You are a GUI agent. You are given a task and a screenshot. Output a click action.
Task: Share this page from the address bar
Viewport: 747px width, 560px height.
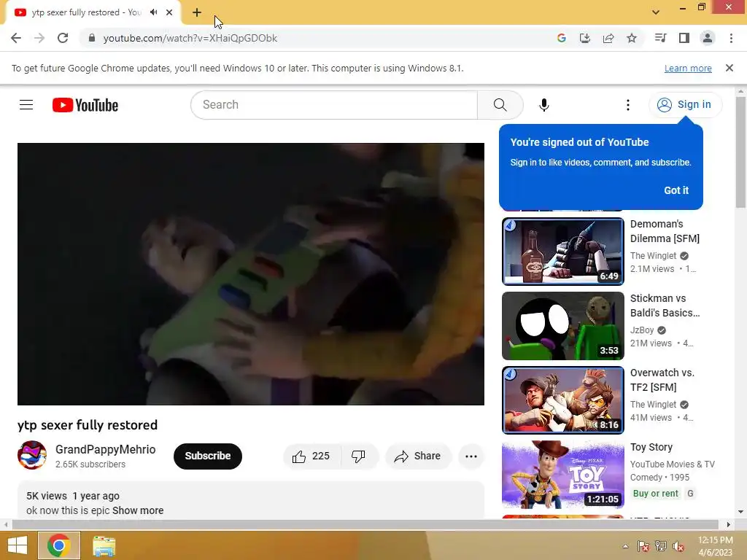point(608,38)
